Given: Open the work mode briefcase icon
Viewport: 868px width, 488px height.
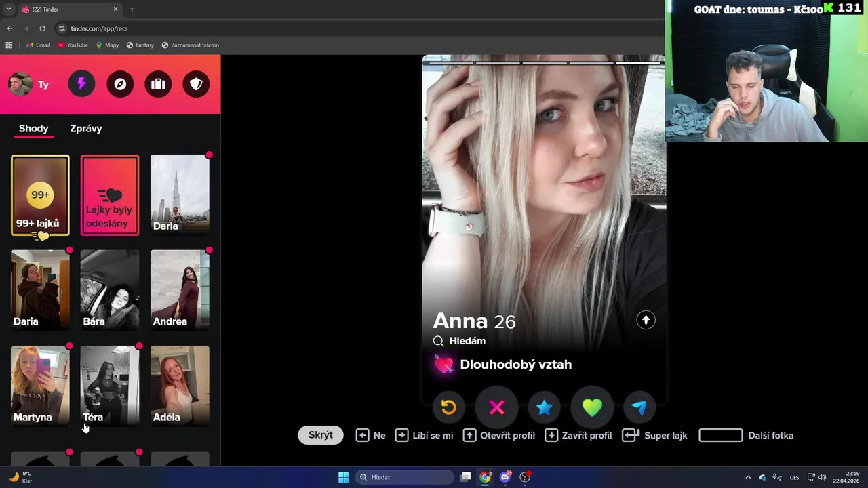Looking at the screenshot, I should coord(158,84).
